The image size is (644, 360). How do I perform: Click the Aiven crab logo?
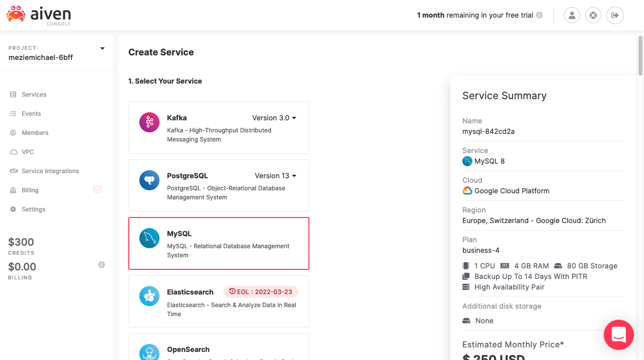click(16, 15)
